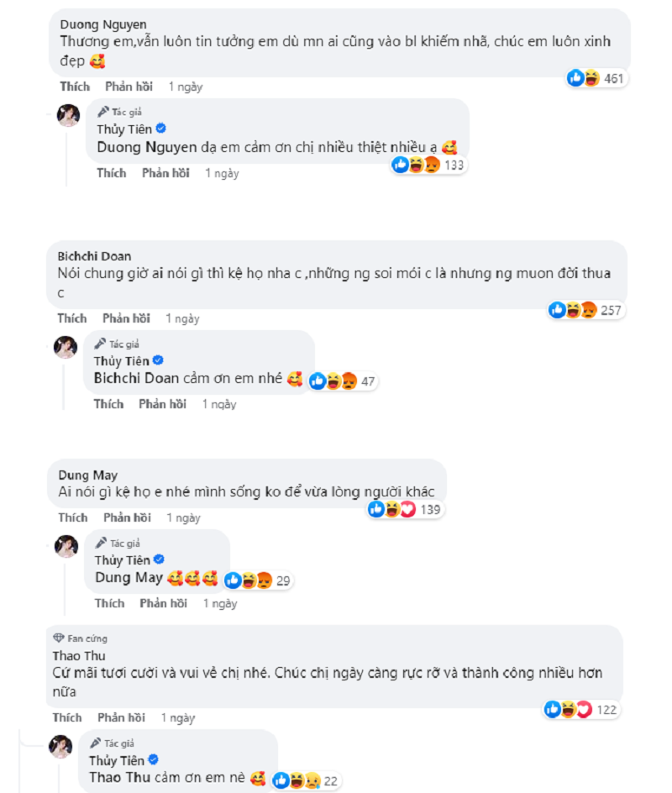672x793 pixels.
Task: Like Duong Nguyen's comment with Thích
Action: [x=75, y=87]
